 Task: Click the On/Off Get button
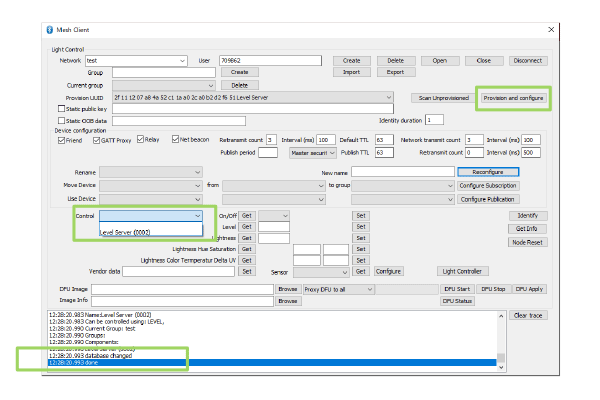click(247, 216)
